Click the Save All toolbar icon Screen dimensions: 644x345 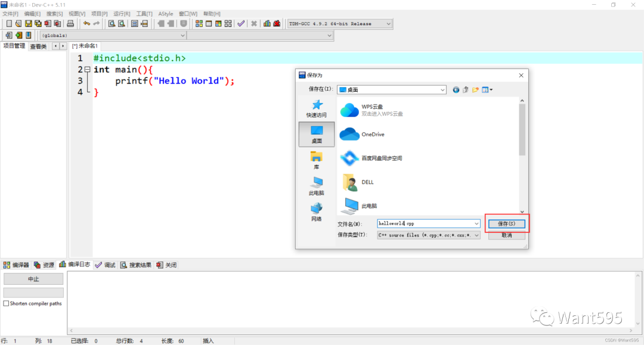pos(38,24)
